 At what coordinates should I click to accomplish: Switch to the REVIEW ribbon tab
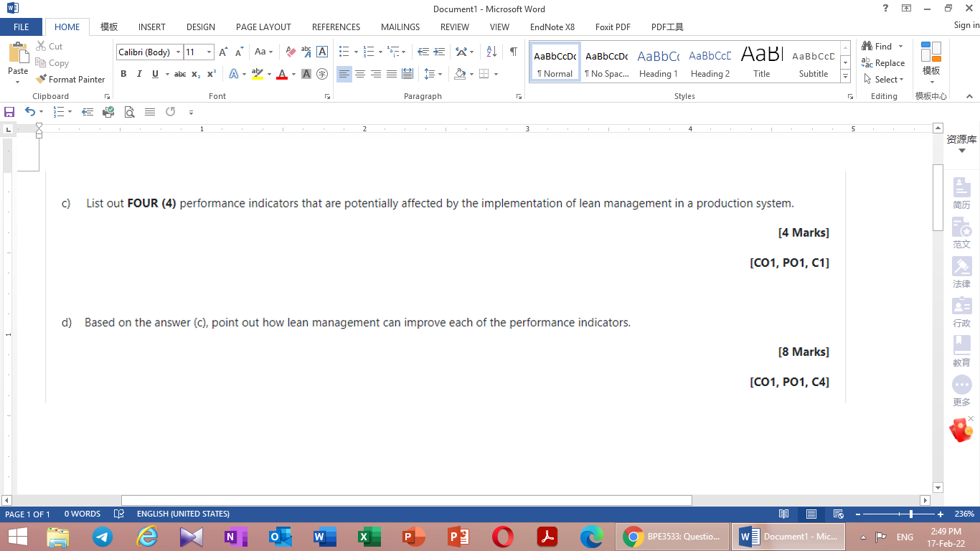454,27
